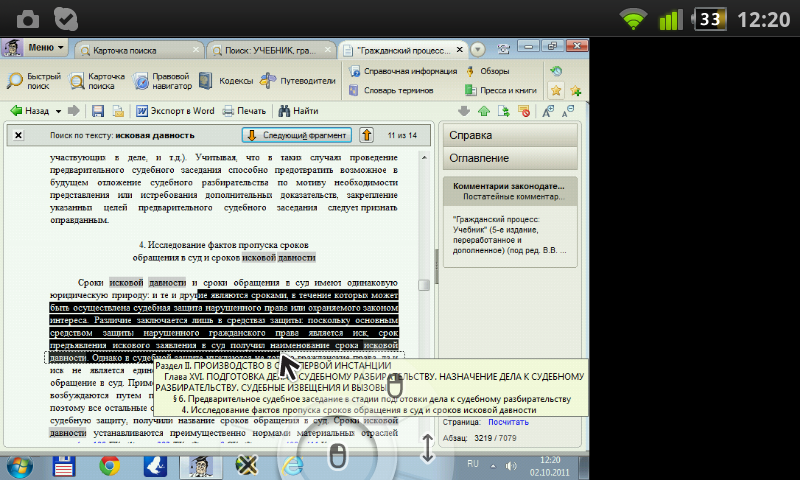Add the document to favorites with the star-plus icon
This screenshot has width=800, height=480.
click(x=576, y=91)
